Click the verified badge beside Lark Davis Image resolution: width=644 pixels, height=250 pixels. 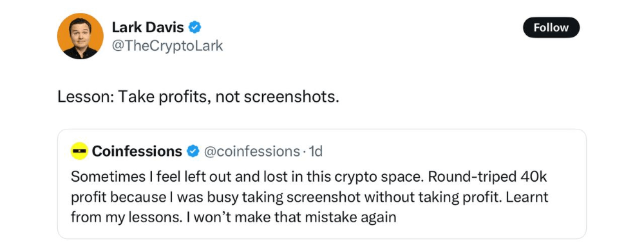(x=194, y=28)
